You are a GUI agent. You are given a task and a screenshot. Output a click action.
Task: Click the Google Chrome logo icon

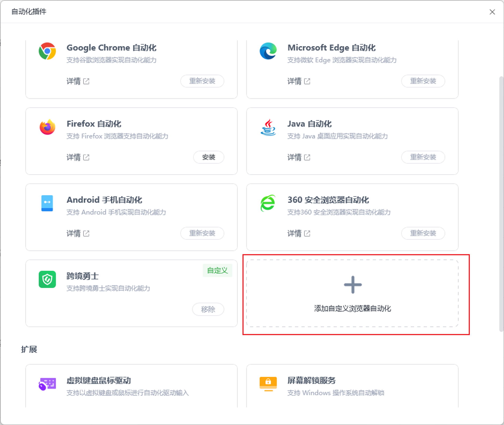click(x=47, y=51)
